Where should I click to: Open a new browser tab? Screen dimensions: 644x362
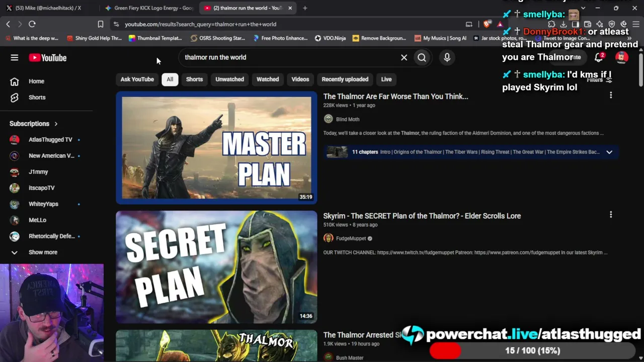(305, 8)
